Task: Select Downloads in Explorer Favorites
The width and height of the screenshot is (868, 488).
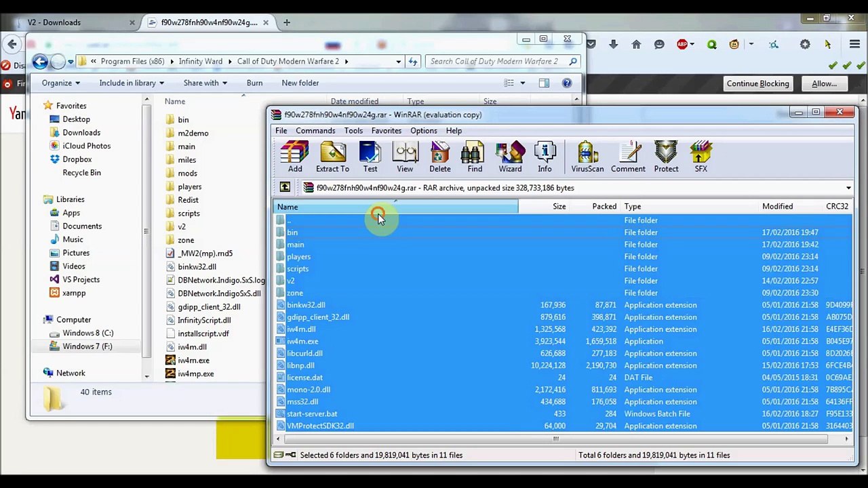Action: point(81,133)
